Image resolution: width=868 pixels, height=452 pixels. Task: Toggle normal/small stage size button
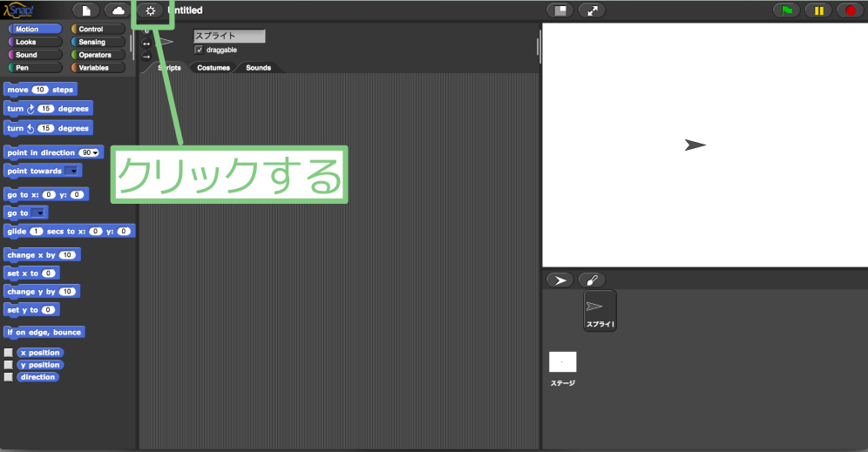(560, 10)
